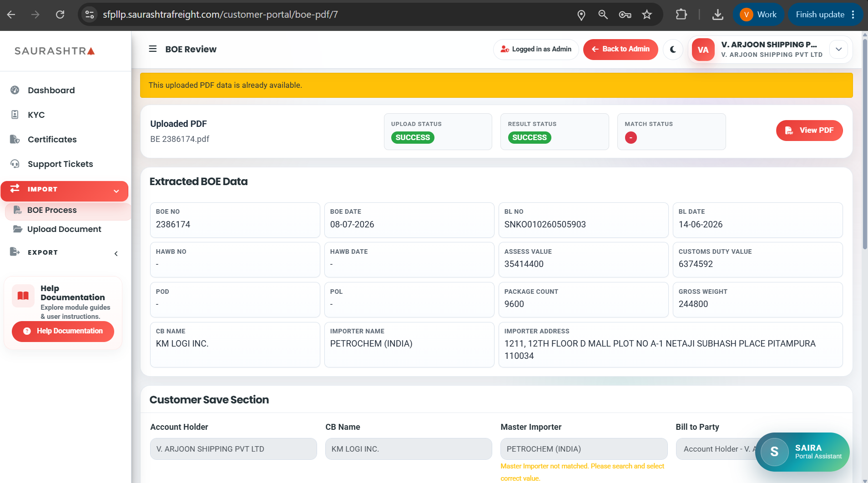The image size is (868, 483).
Task: Click View PDF button
Action: tap(809, 131)
